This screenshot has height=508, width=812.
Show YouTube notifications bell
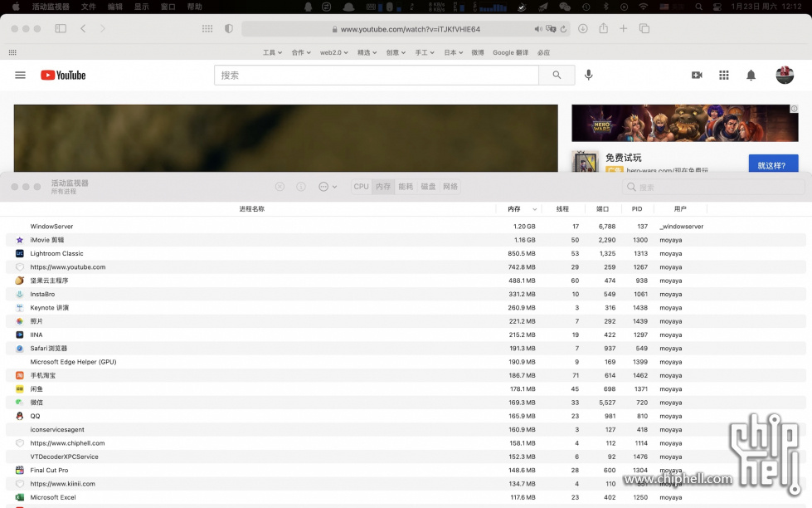(x=751, y=76)
